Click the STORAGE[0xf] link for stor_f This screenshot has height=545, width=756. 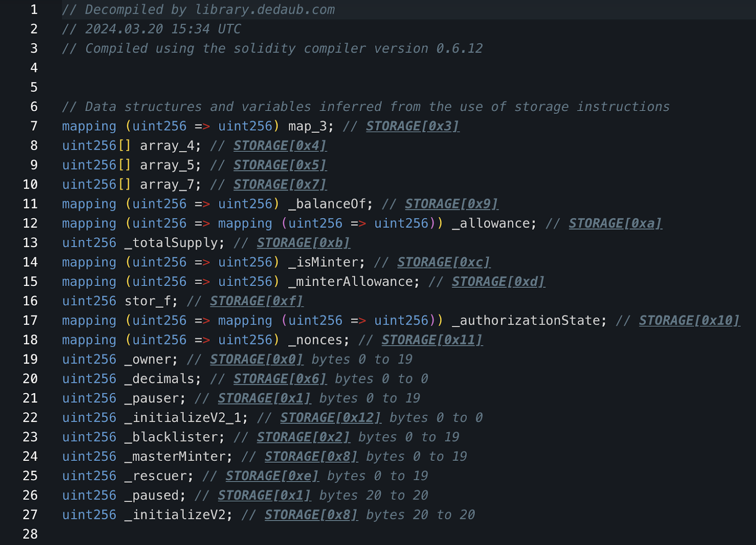(x=257, y=301)
